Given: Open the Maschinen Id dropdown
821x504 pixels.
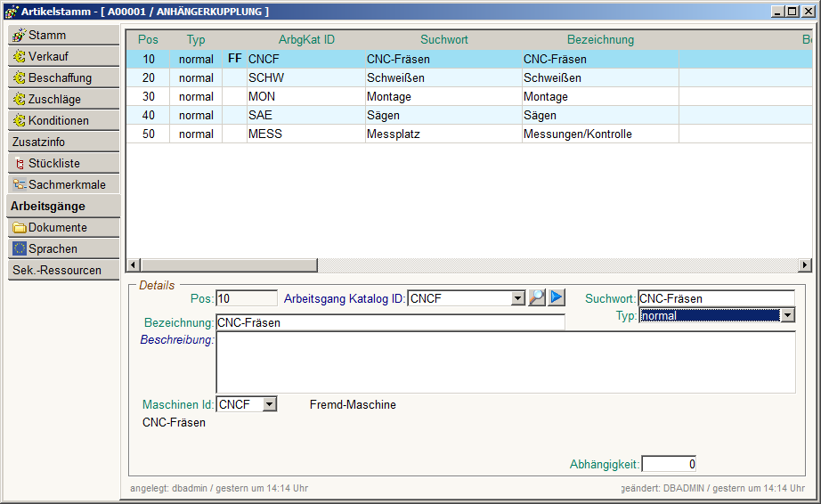Looking at the screenshot, I should point(269,404).
